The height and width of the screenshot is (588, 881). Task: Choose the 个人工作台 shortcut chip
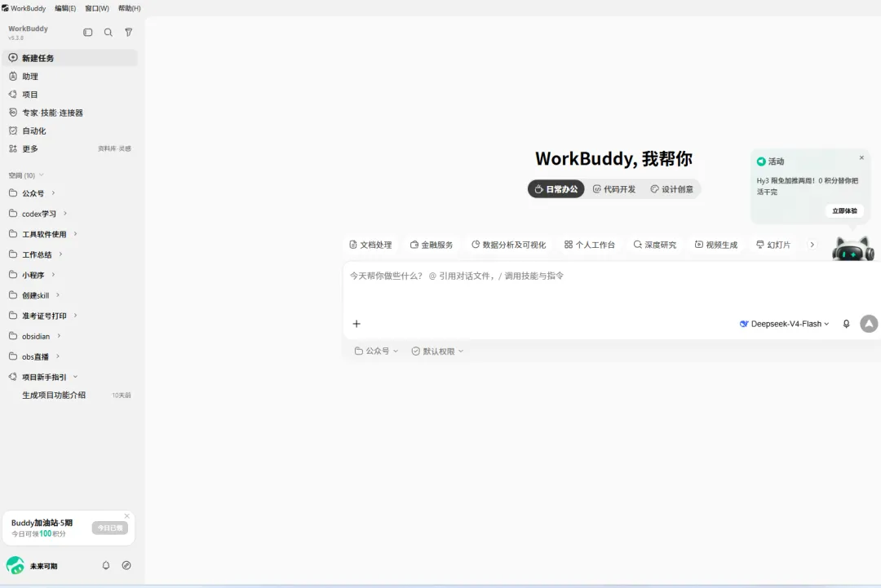(x=590, y=245)
